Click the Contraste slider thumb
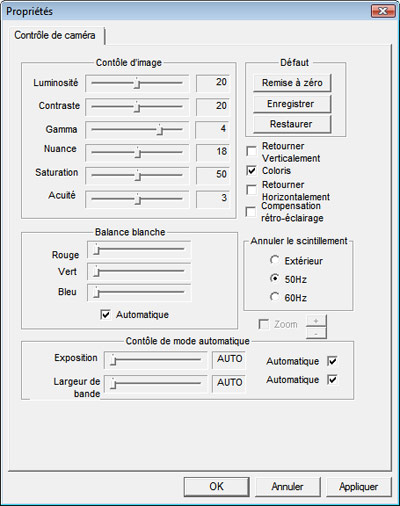The height and width of the screenshot is (506, 400). (x=137, y=107)
